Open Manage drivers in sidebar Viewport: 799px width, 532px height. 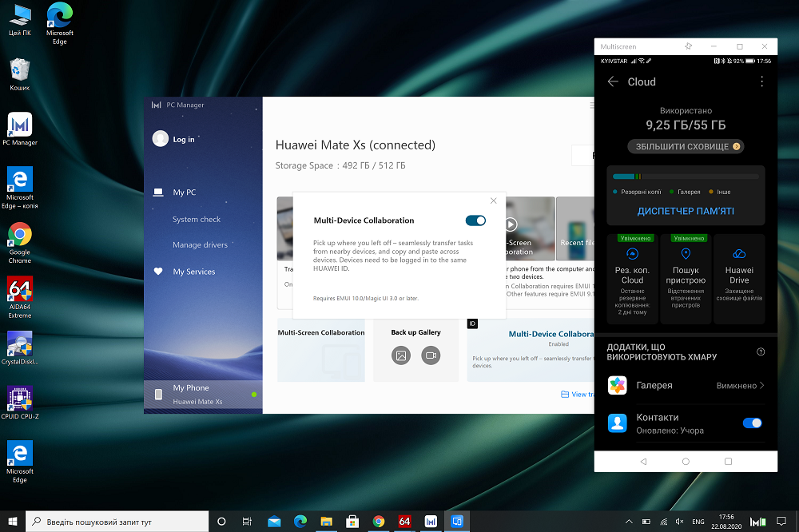coord(201,244)
